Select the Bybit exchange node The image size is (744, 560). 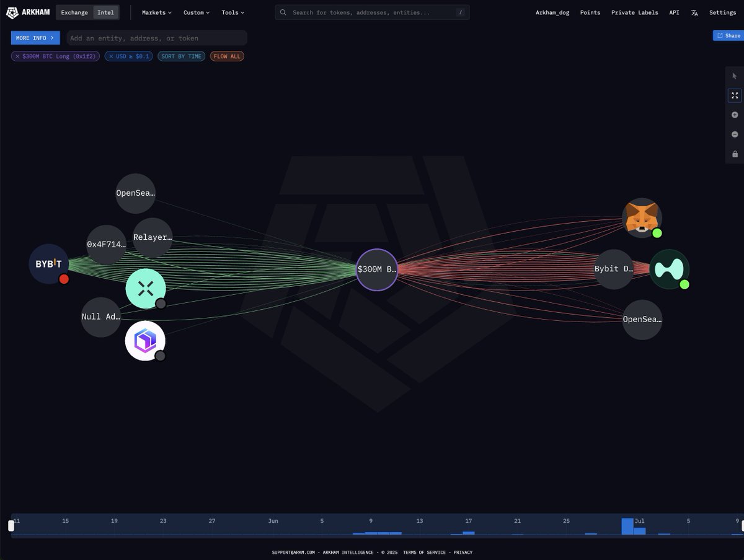(x=49, y=264)
